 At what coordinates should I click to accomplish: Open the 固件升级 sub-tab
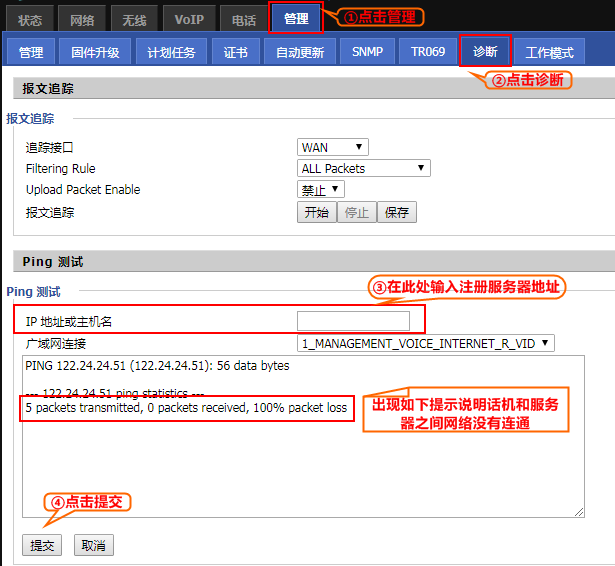click(x=95, y=52)
